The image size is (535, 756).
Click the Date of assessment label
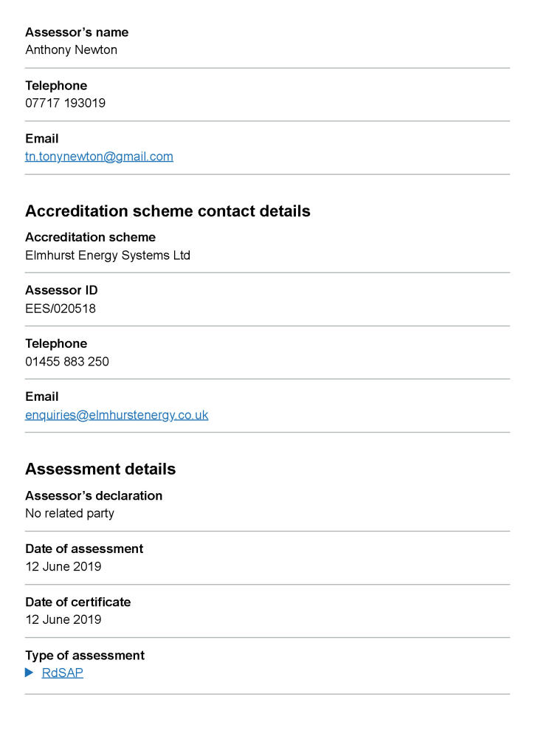(84, 549)
